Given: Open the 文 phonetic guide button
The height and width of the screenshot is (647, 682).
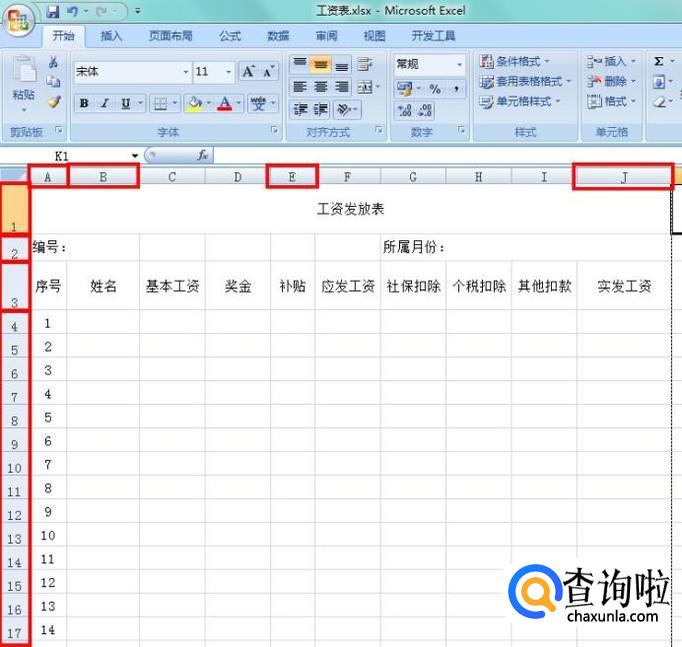Looking at the screenshot, I should pyautogui.click(x=258, y=103).
